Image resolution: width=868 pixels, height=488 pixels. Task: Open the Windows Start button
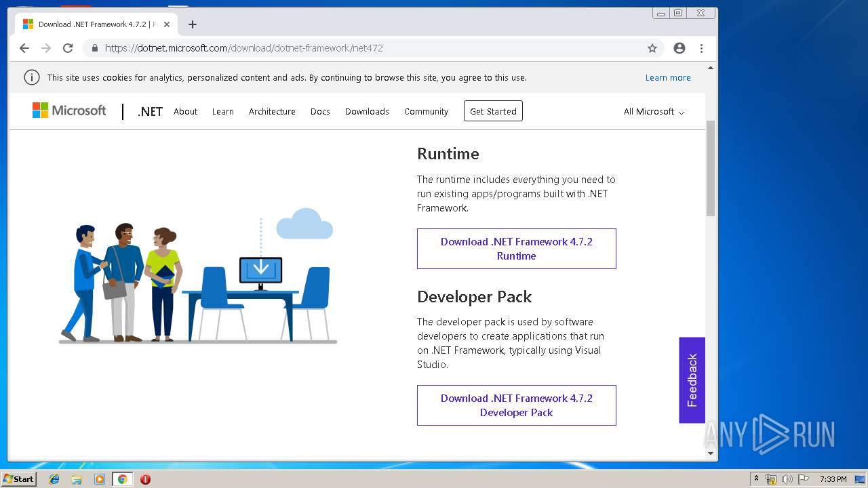coord(18,479)
